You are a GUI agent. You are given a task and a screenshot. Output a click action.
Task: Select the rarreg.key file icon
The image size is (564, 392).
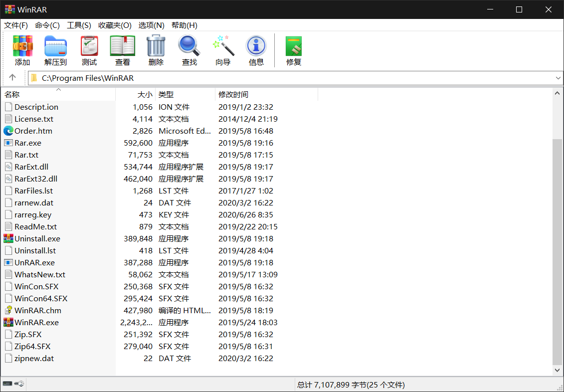pyautogui.click(x=8, y=214)
